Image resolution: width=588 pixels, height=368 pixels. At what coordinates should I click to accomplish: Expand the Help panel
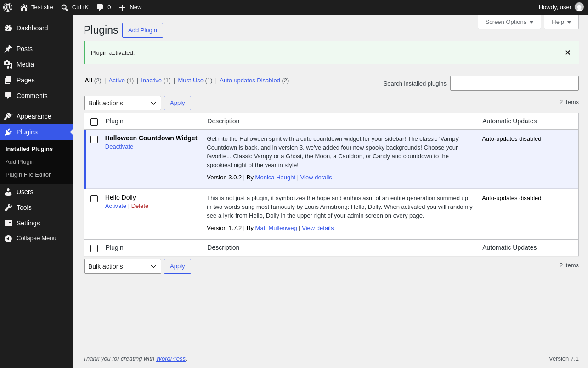tap(561, 22)
